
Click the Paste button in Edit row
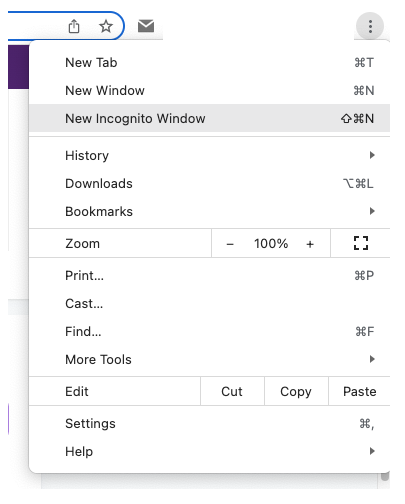point(359,391)
